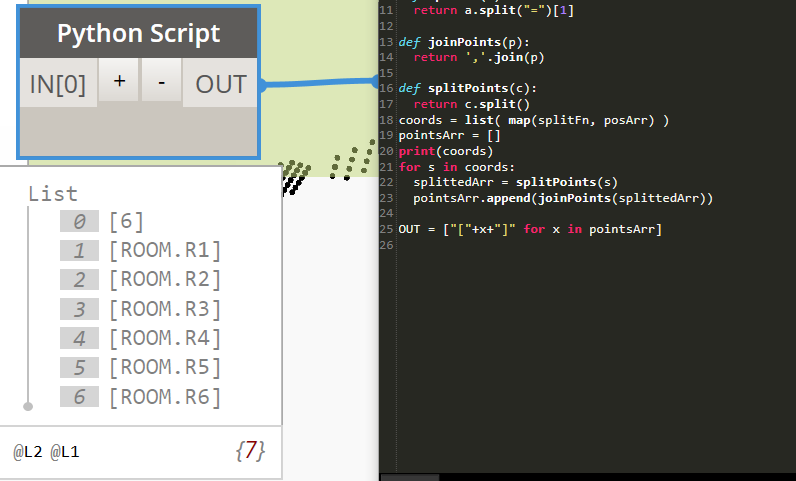Collapse the List header in the preview
The width and height of the screenshot is (796, 481).
click(x=53, y=194)
